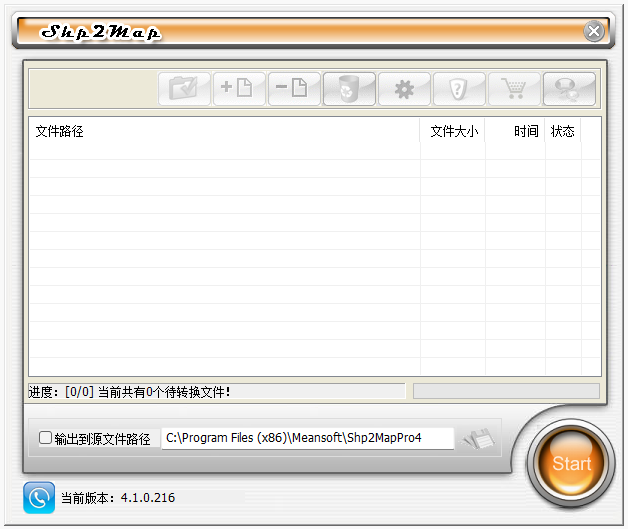This screenshot has width=628, height=529.
Task: Click the orange Start button
Action: click(571, 463)
